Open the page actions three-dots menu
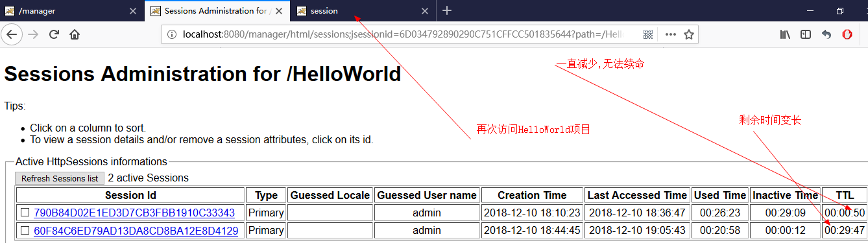 pyautogui.click(x=670, y=34)
